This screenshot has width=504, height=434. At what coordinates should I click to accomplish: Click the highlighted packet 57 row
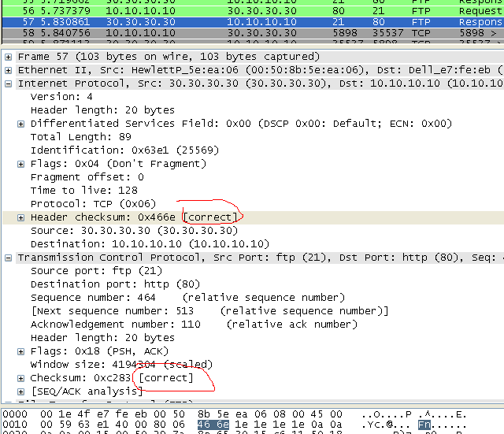(x=236, y=23)
